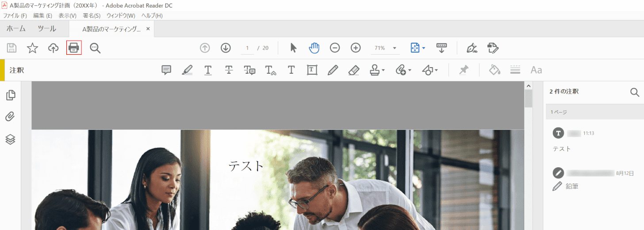Activate the hand pan tool
The width and height of the screenshot is (644, 230).
click(x=314, y=48)
